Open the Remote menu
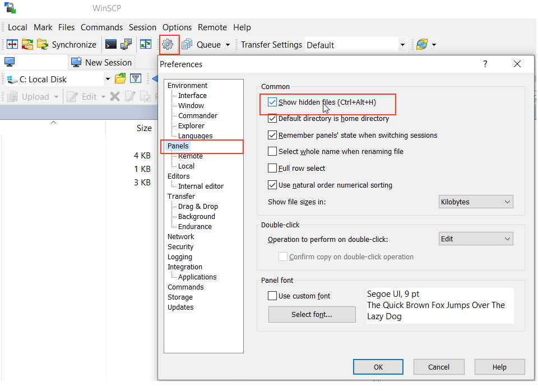Viewport: 538px width, 392px height. click(212, 27)
